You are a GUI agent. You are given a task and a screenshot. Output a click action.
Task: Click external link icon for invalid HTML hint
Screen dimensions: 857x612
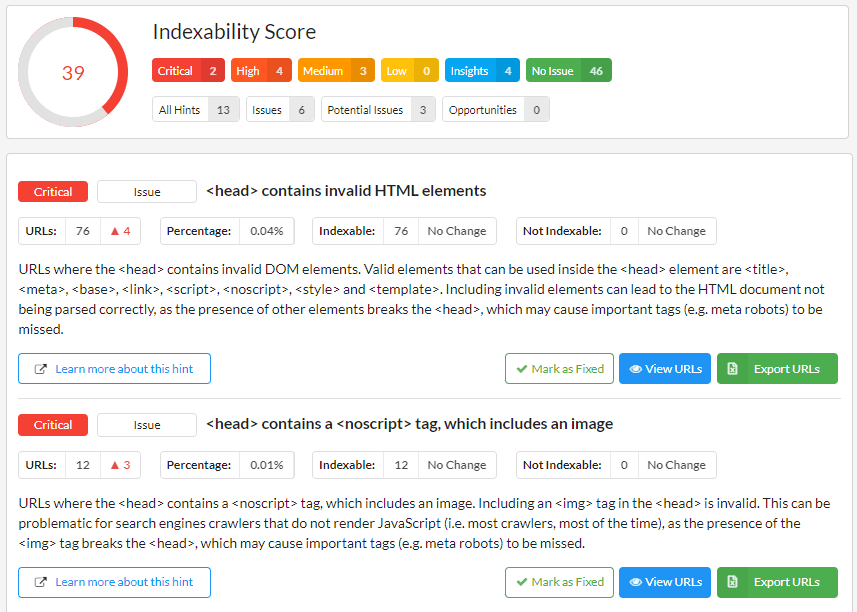40,369
